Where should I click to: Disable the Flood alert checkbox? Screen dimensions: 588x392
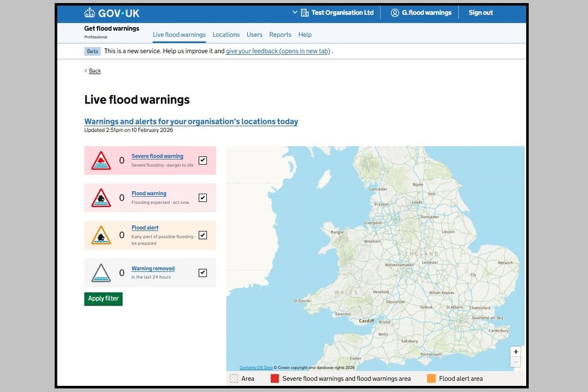point(203,235)
